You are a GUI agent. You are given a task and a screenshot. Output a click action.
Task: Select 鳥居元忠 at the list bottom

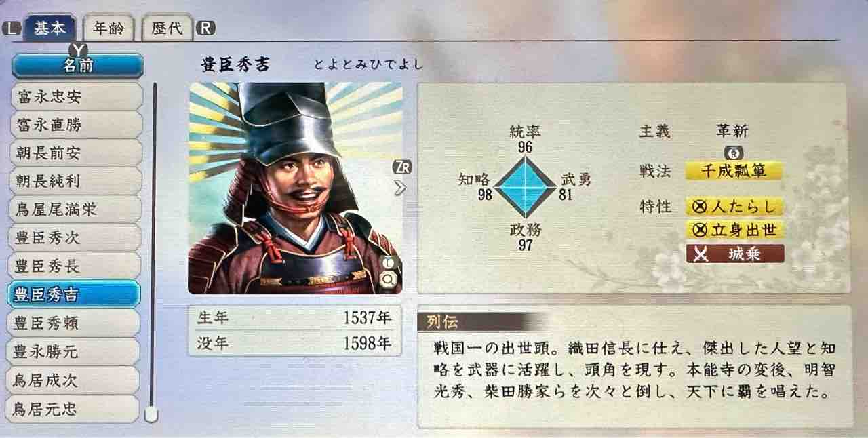tap(76, 409)
